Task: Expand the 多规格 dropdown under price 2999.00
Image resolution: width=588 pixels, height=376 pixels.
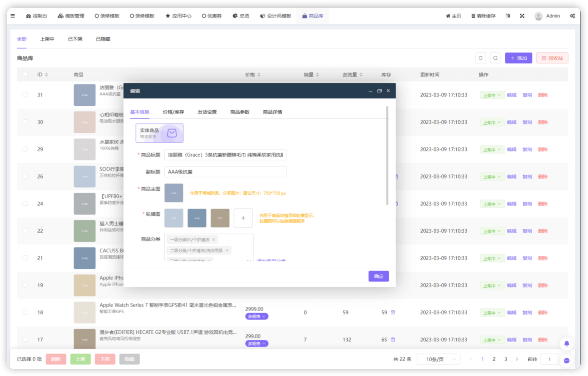Action: 257,316
